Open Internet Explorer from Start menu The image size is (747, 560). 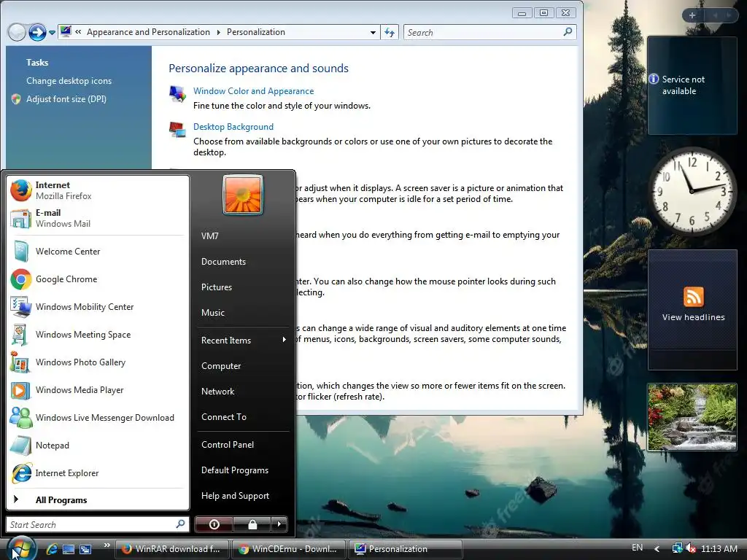click(x=98, y=472)
